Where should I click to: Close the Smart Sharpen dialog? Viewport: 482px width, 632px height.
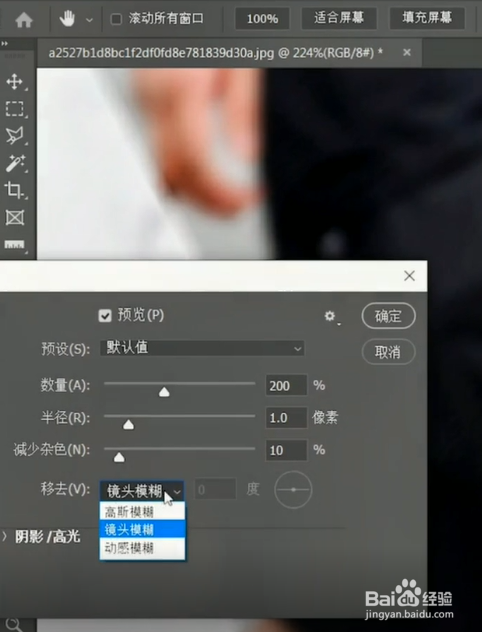(x=409, y=276)
